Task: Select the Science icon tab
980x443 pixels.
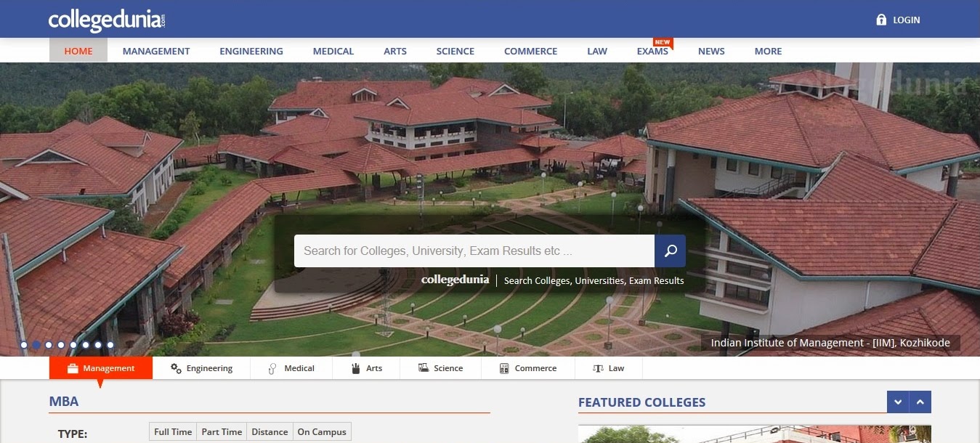Action: 440,368
